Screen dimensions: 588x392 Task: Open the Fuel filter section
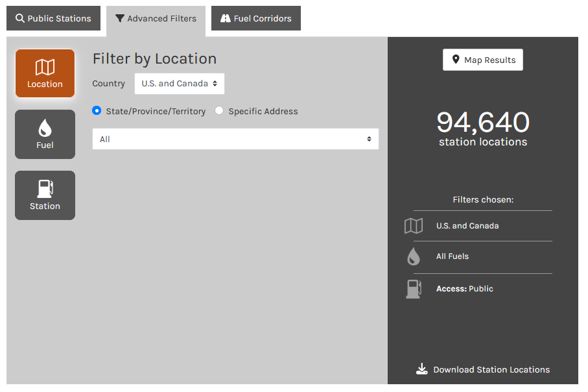pyautogui.click(x=45, y=134)
